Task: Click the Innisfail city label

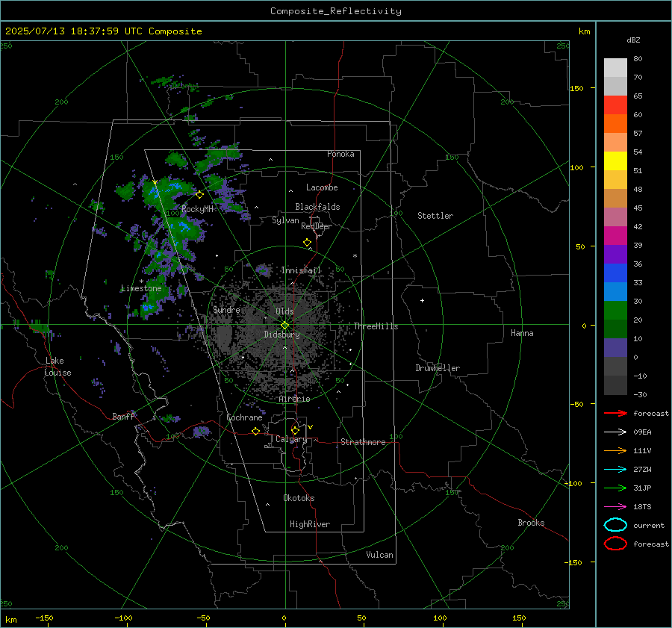Action: (301, 270)
